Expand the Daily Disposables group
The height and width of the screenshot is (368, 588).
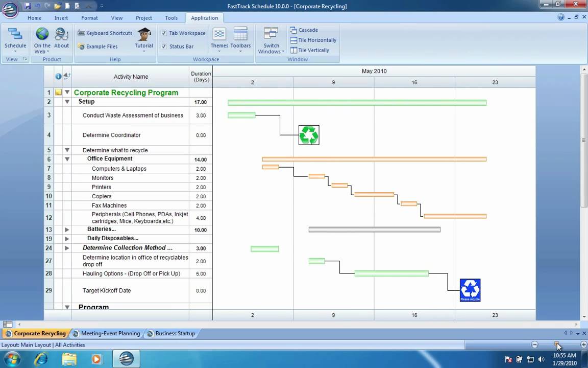pos(67,239)
